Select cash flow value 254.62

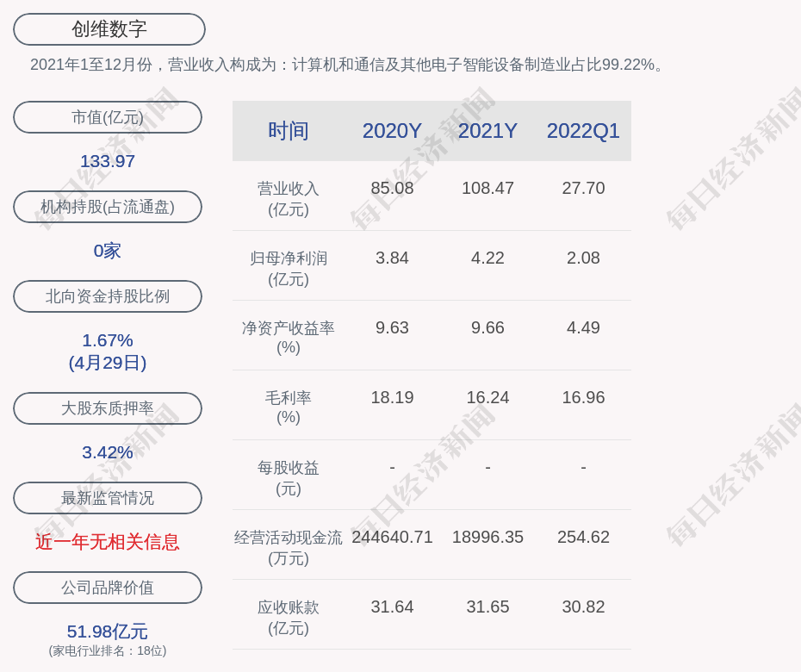(583, 537)
